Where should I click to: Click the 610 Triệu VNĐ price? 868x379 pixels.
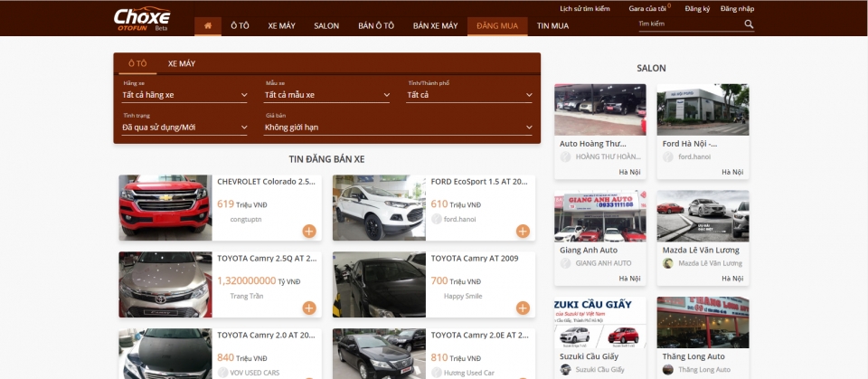456,204
